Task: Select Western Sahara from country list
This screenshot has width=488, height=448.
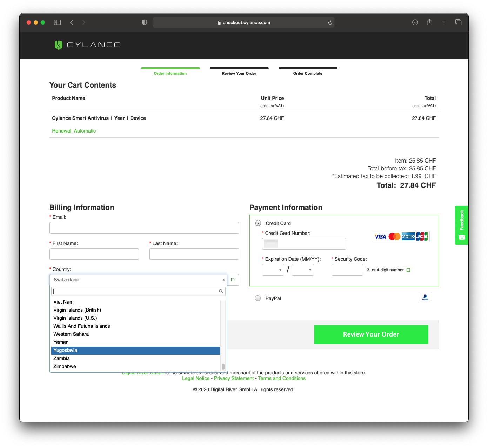Action: pos(135,334)
